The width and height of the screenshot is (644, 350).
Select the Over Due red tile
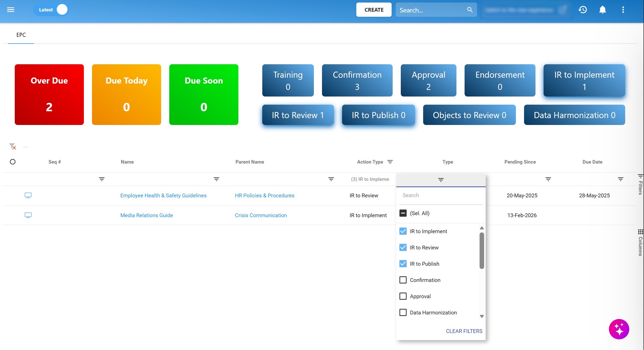pyautogui.click(x=49, y=94)
